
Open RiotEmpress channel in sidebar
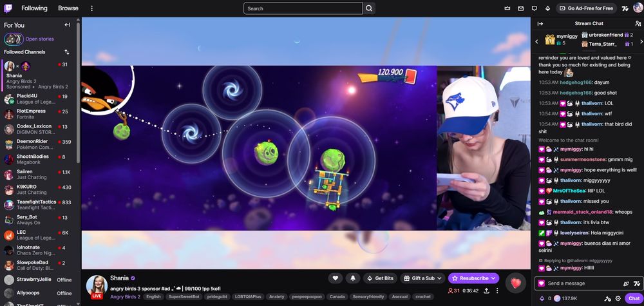39,114
